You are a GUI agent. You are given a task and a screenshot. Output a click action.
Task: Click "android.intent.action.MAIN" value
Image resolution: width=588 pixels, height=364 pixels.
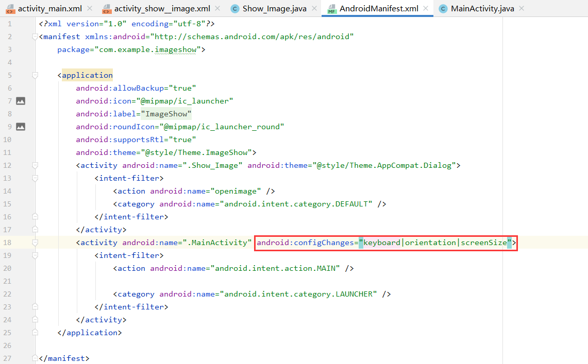pos(275,269)
